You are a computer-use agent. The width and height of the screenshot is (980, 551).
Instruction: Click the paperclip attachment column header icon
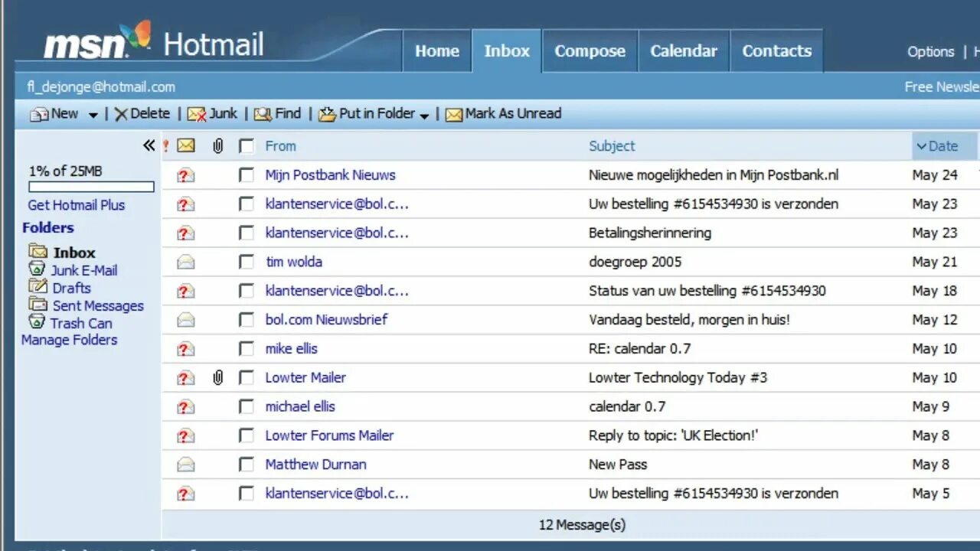pos(218,146)
